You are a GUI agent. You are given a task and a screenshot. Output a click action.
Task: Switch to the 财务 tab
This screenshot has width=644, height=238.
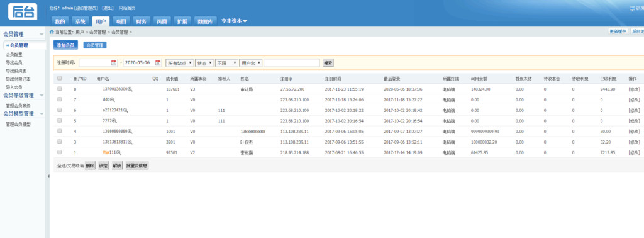click(142, 21)
